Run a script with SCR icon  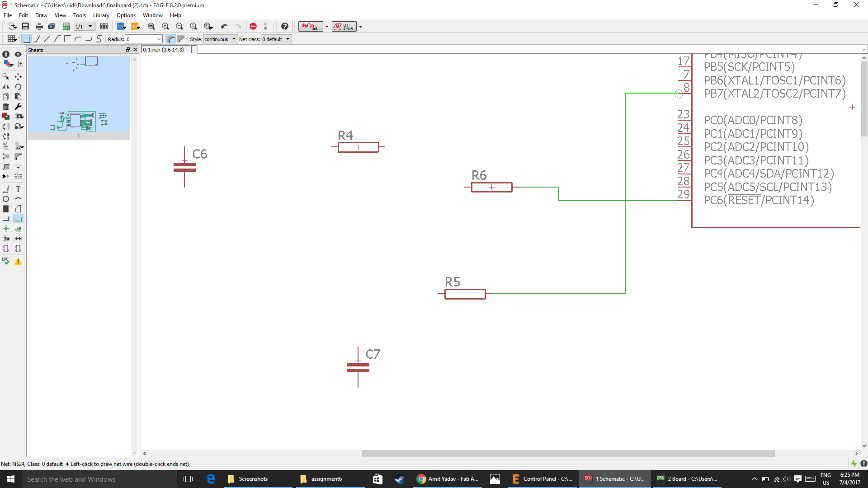(122, 26)
